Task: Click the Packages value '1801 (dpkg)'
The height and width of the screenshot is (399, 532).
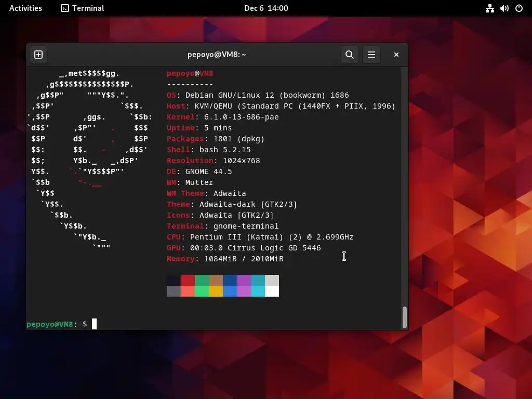Action: (x=239, y=139)
